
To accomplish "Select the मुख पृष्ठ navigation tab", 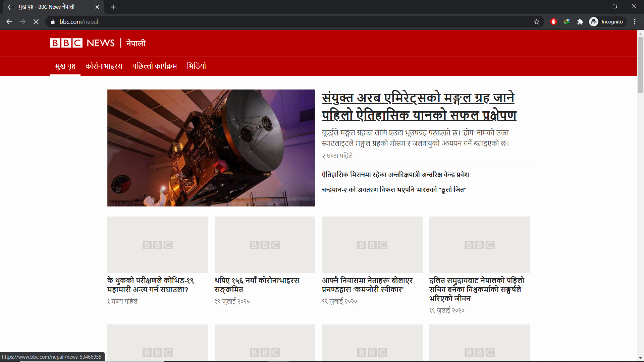I will (x=65, y=66).
